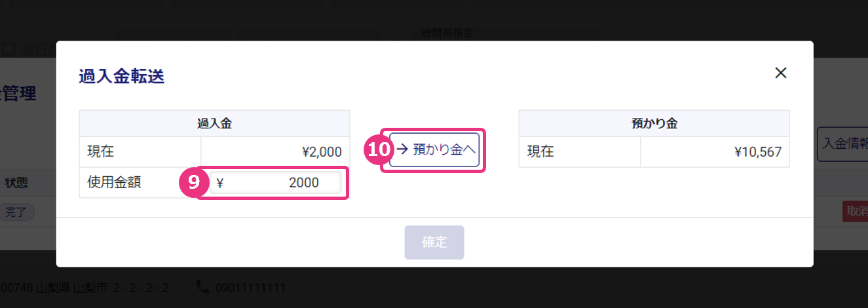This screenshot has height=308, width=868.
Task: Click the 完了 status badge
Action: [16, 212]
